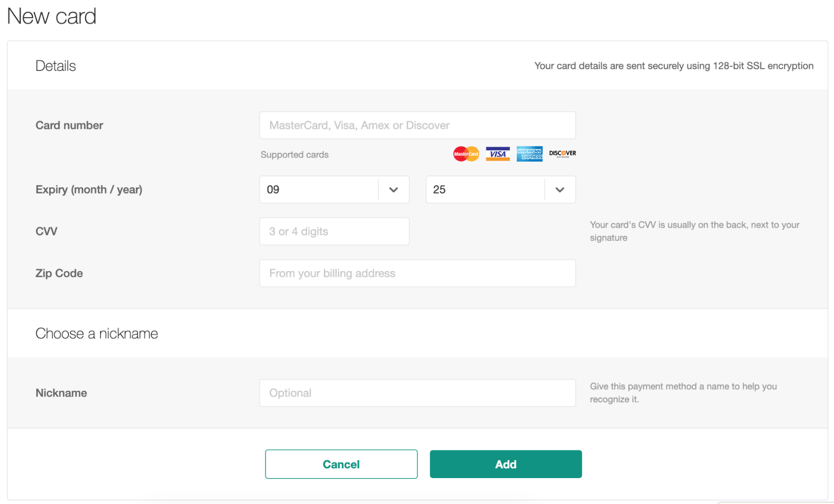Open the expiry year dropdown
834x504 pixels.
pos(559,189)
